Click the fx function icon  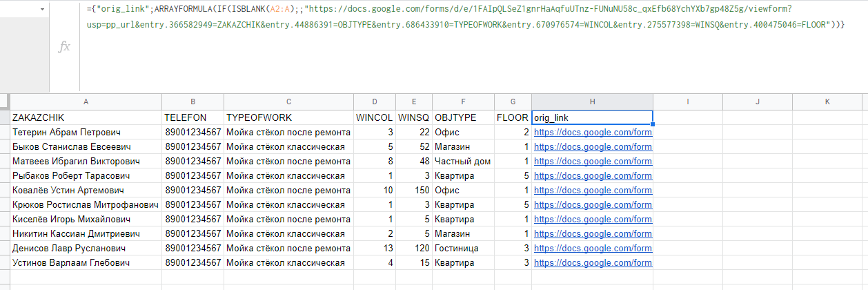(64, 46)
